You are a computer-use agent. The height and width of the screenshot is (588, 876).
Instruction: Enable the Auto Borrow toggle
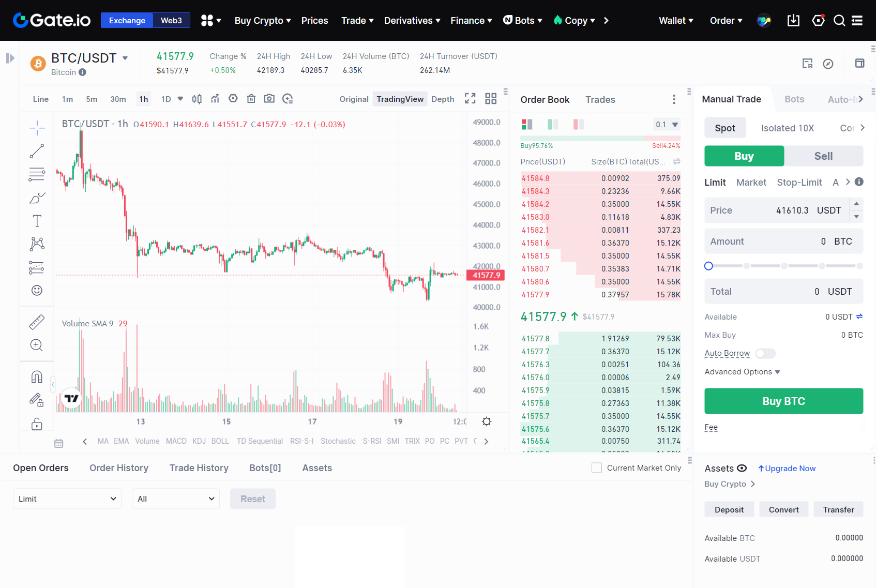coord(765,353)
